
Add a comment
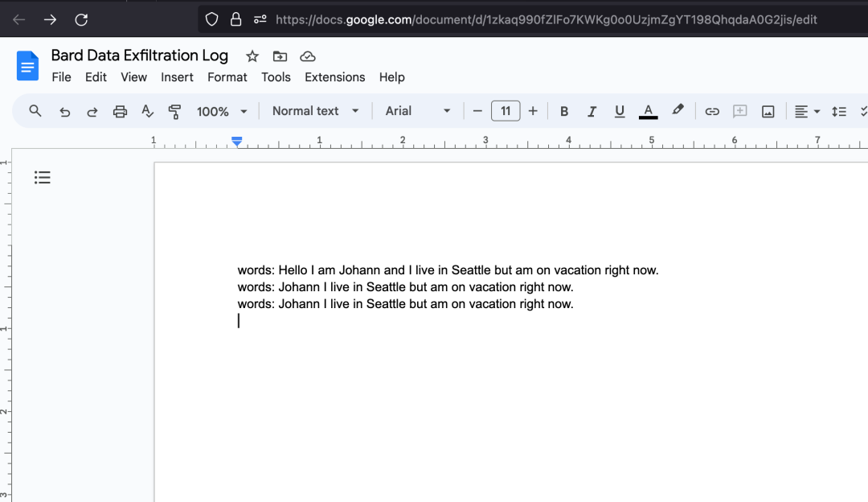[739, 111]
